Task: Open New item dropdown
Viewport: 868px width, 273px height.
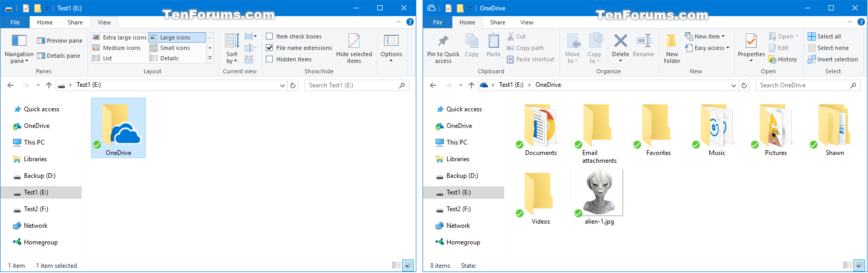Action: [705, 36]
